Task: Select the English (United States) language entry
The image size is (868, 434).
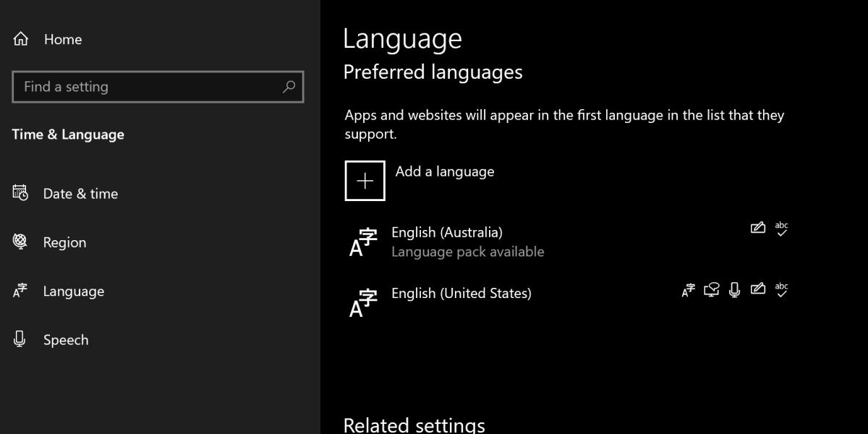Action: coord(461,294)
